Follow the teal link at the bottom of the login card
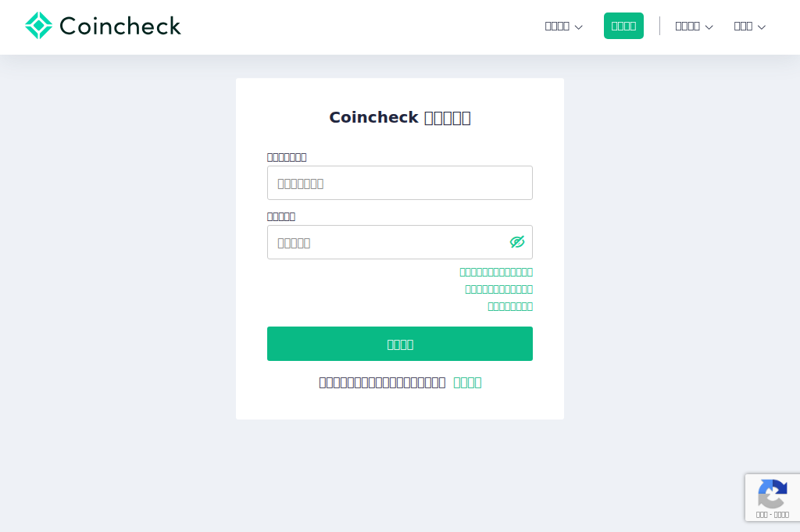Viewport: 800px width, 532px height. pyautogui.click(x=467, y=383)
